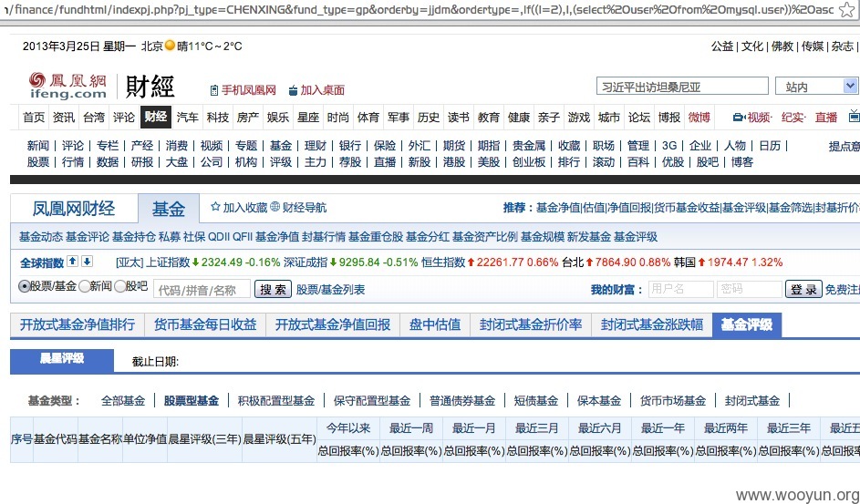The height and width of the screenshot is (504, 860).
Task: Filter by 保本基金 fund type
Action: 599,401
